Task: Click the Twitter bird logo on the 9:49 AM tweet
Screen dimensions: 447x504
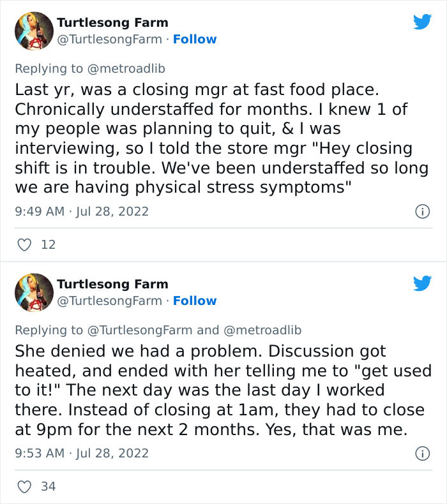Action: pos(422,22)
